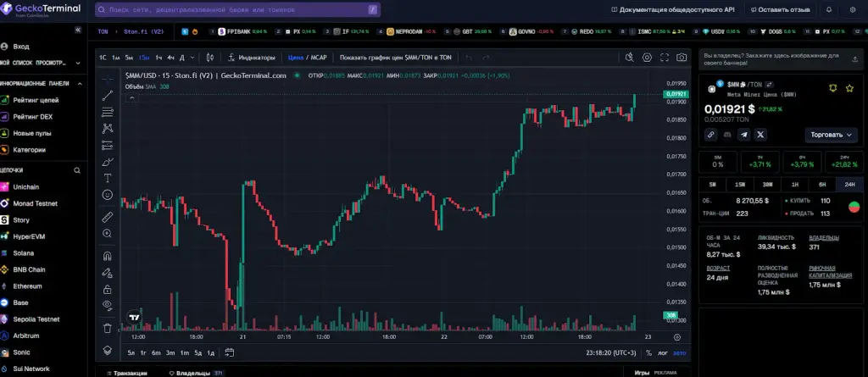Enter fullscreen chart mode
The image size is (868, 377).
pos(665,57)
